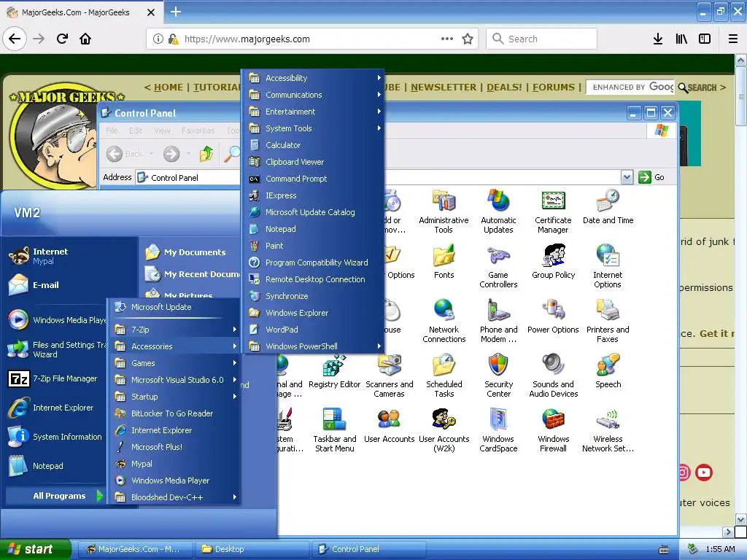Open Administrative Tools in Control Panel
This screenshot has width=747, height=560.
point(444,211)
